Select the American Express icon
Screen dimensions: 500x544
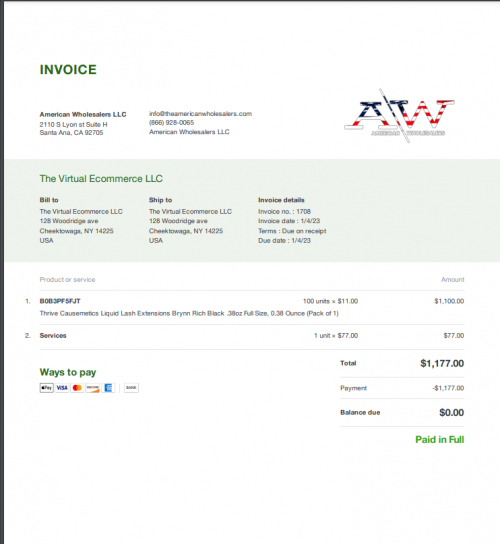click(x=108, y=388)
